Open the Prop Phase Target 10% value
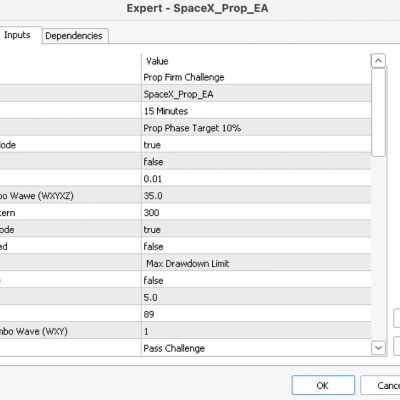The width and height of the screenshot is (400, 400). click(256, 128)
